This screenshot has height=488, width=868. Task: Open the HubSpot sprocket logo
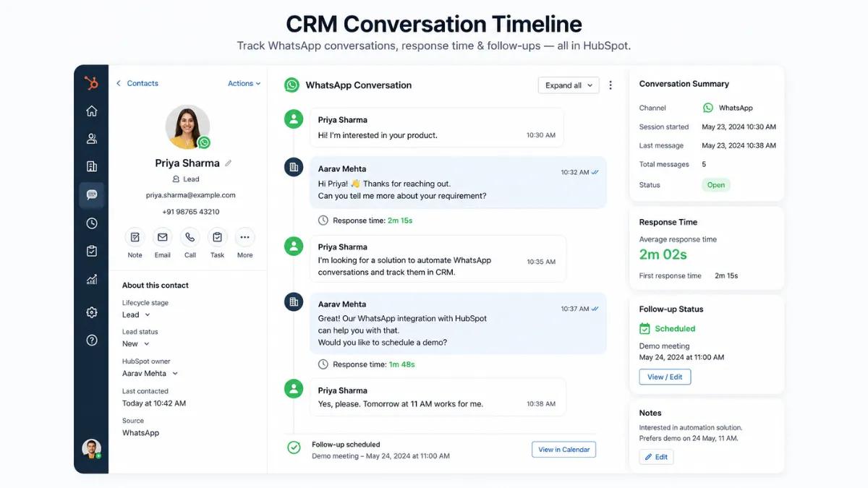(x=91, y=83)
